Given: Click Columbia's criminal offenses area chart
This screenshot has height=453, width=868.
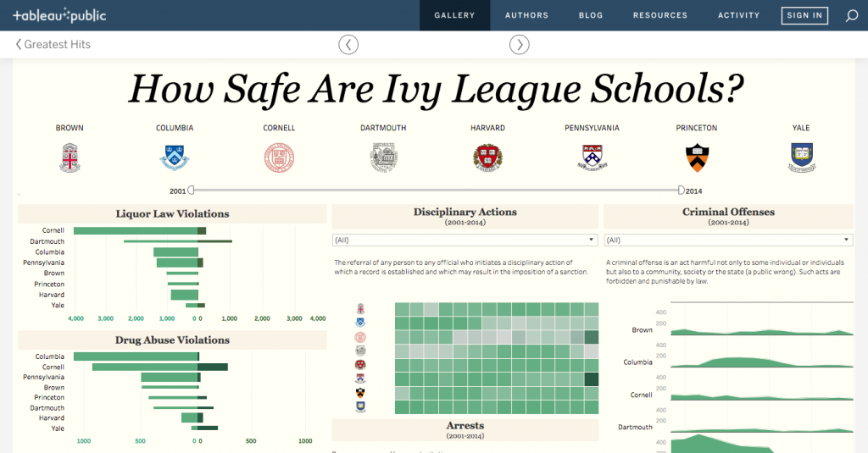Looking at the screenshot, I should point(762,362).
